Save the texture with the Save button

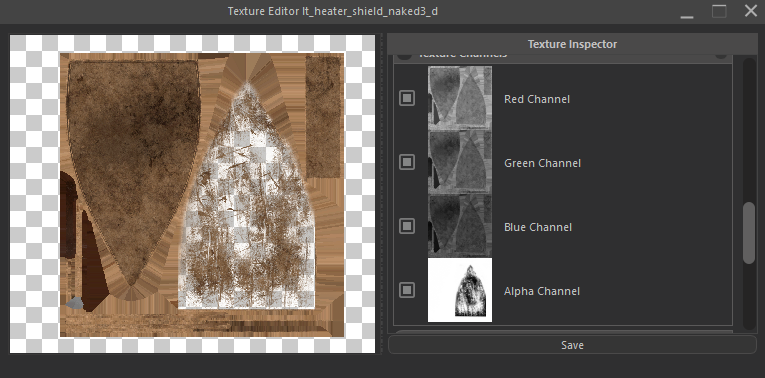(572, 345)
